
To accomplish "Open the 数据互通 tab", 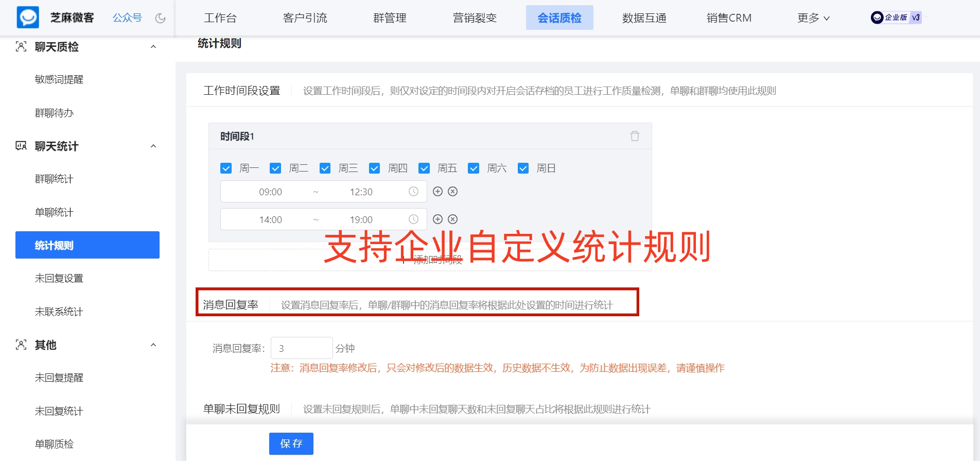I will point(644,18).
